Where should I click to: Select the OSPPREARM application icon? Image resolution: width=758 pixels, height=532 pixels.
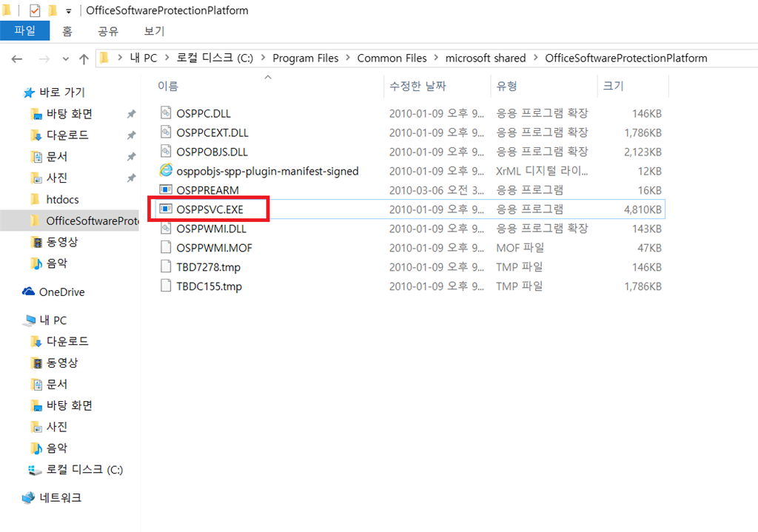pos(166,189)
